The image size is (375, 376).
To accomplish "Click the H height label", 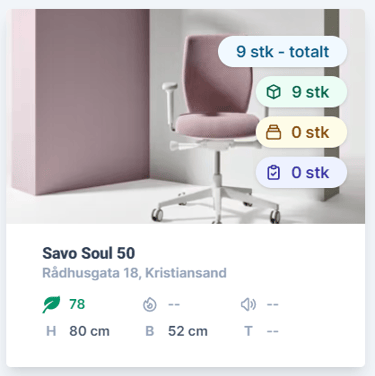I will click(x=51, y=331).
